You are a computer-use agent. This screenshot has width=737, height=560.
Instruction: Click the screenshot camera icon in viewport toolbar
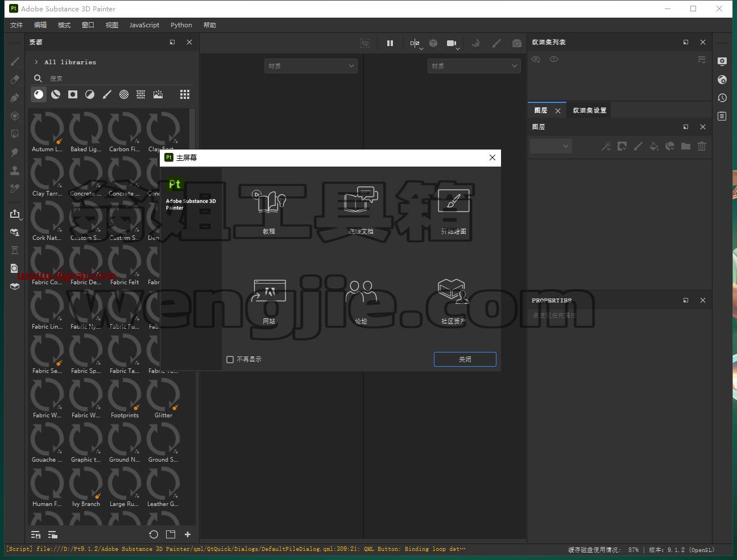click(517, 43)
